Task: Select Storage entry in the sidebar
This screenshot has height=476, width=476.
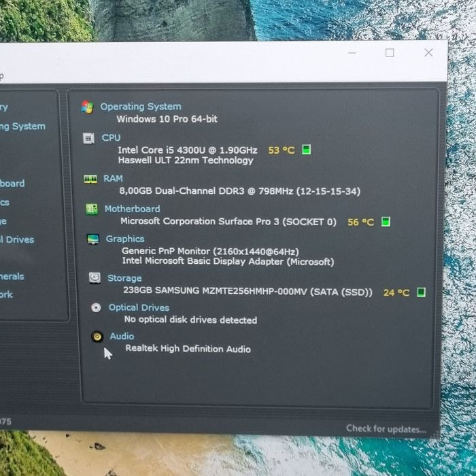Action: coord(3,221)
